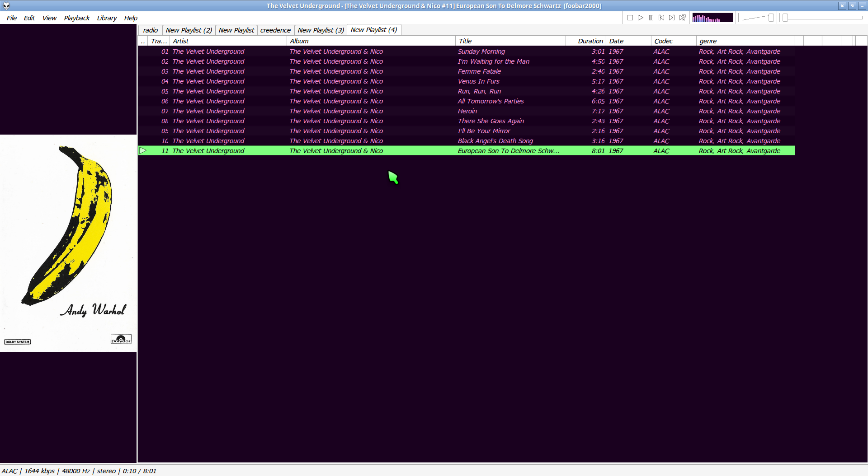
Task: Sort by the Codec column header
Action: tap(674, 41)
